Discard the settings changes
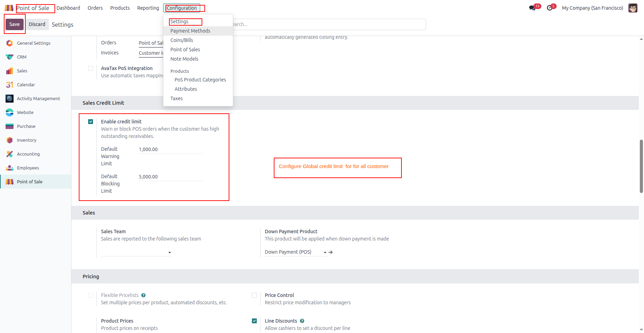Screen dimensions: 644x333 tap(37, 24)
